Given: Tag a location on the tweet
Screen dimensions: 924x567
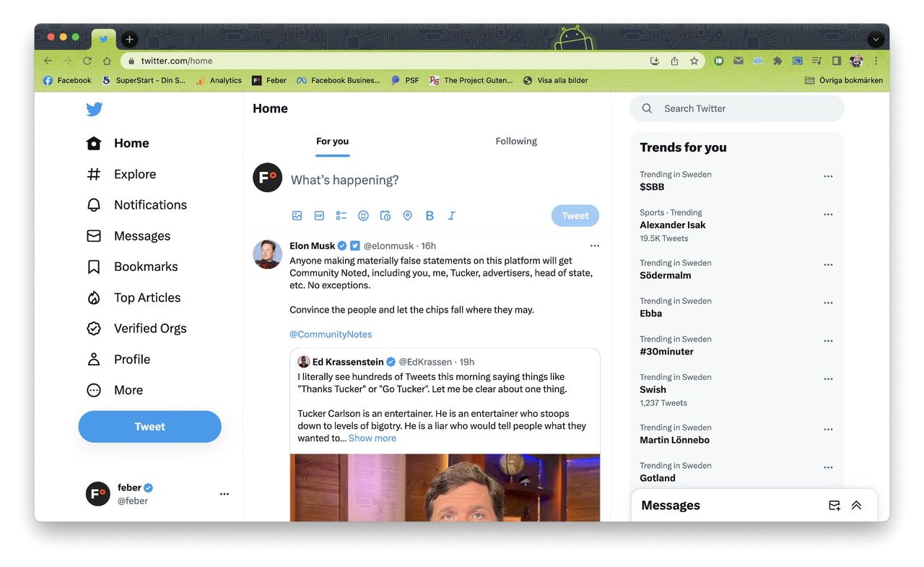Looking at the screenshot, I should click(x=407, y=215).
